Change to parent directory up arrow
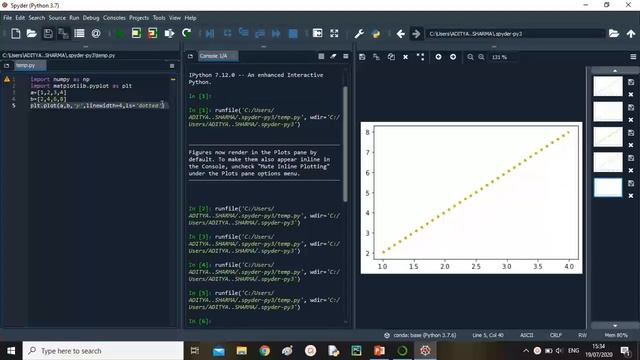 click(x=631, y=33)
